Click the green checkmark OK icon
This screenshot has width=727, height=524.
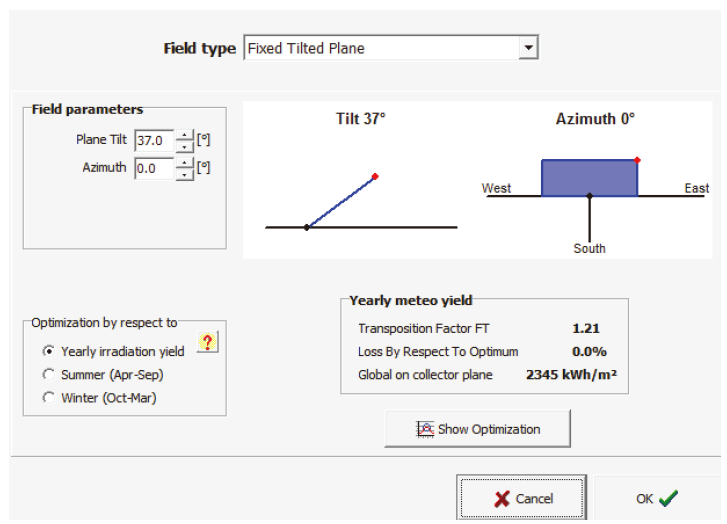pyautogui.click(x=668, y=498)
